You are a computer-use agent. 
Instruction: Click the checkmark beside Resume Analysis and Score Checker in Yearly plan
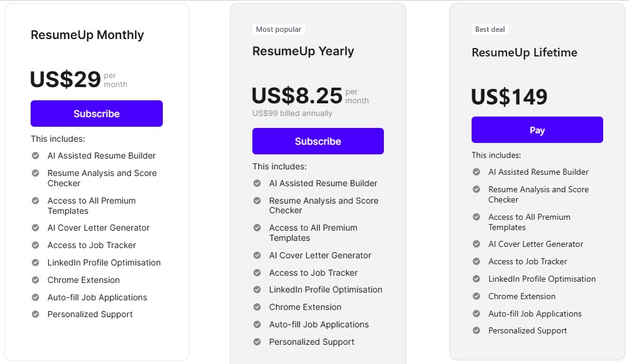[257, 202]
